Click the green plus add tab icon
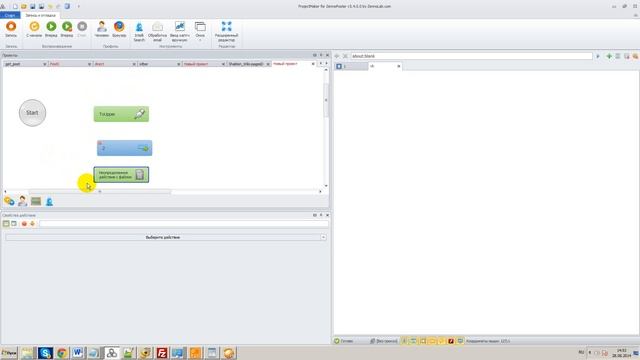This screenshot has height=360, width=640. pos(609,56)
